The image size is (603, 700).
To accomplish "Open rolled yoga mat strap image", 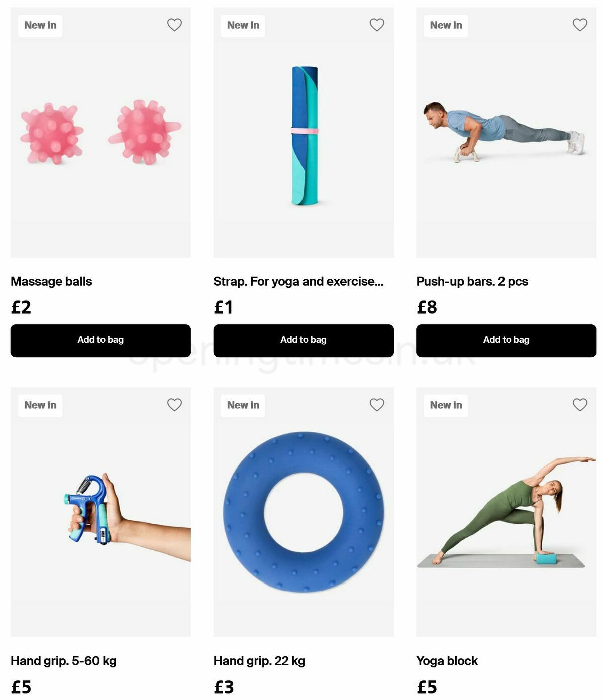I will coord(304,133).
